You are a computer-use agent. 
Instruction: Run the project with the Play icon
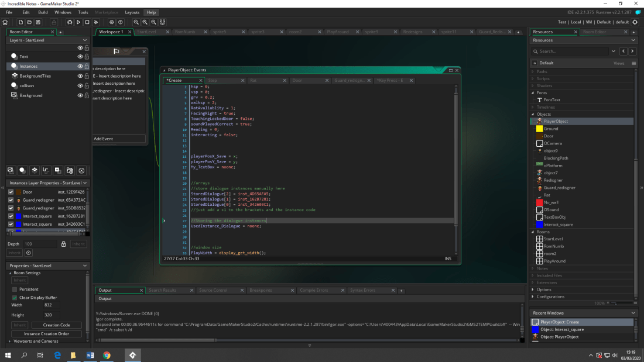(78, 22)
